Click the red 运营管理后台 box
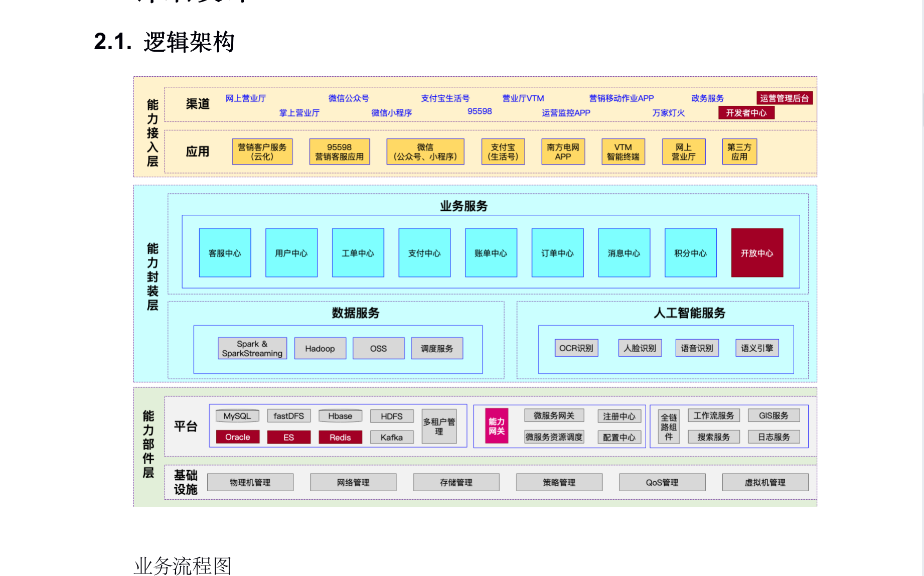The width and height of the screenshot is (924, 576). pos(785,98)
